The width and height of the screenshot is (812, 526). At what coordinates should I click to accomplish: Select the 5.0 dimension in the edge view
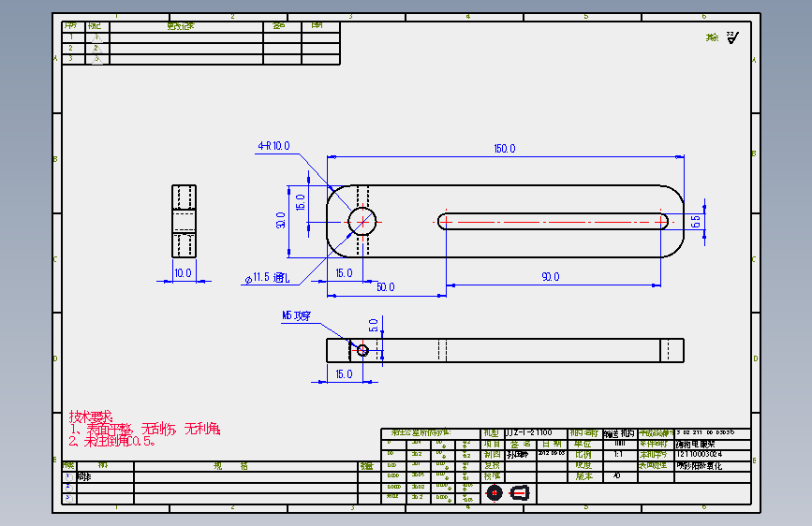(374, 325)
